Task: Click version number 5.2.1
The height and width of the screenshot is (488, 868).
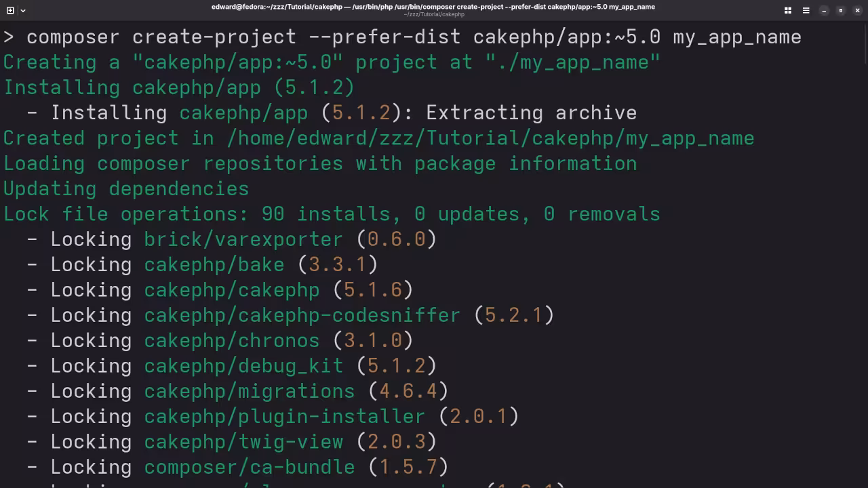Action: click(x=513, y=315)
